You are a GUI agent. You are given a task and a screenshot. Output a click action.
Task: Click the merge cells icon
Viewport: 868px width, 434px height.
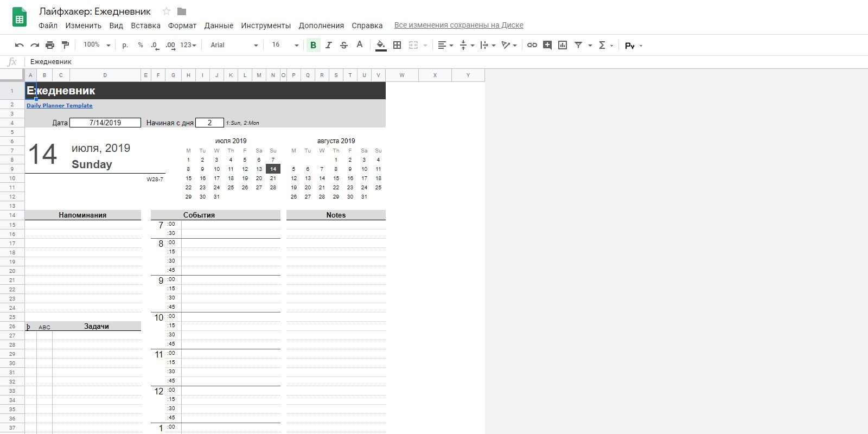(413, 45)
